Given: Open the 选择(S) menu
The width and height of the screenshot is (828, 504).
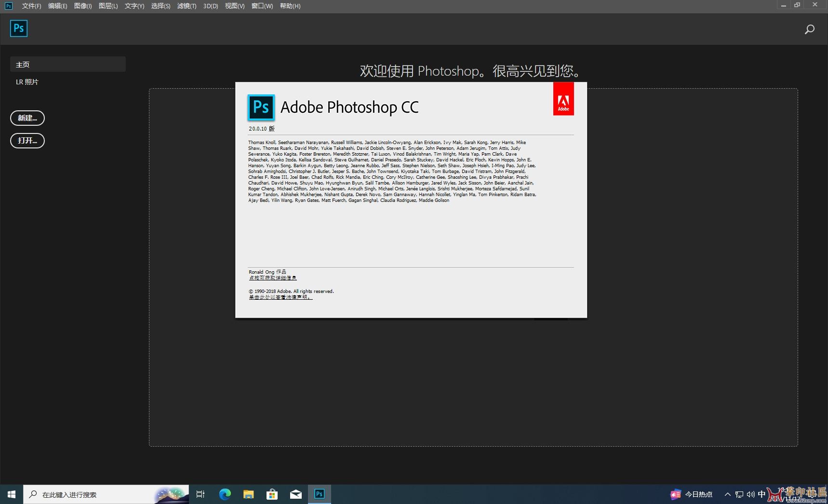Looking at the screenshot, I should 160,6.
